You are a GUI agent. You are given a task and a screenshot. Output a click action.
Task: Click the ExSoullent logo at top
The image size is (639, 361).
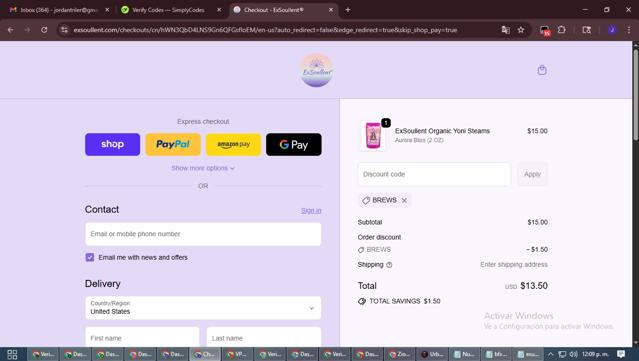click(317, 70)
